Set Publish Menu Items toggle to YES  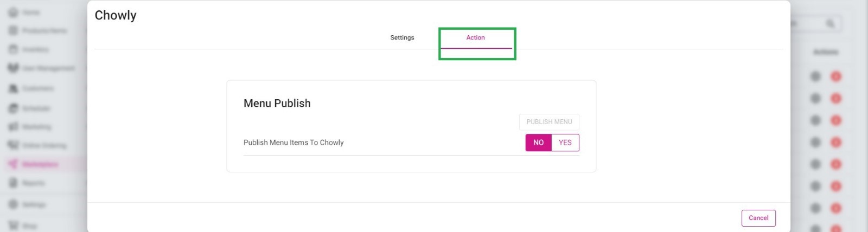(x=565, y=143)
